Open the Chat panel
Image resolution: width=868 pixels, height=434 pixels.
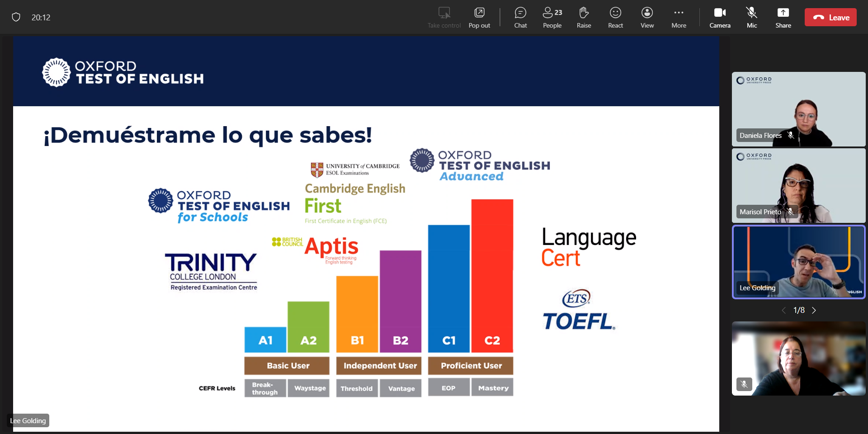pyautogui.click(x=520, y=18)
